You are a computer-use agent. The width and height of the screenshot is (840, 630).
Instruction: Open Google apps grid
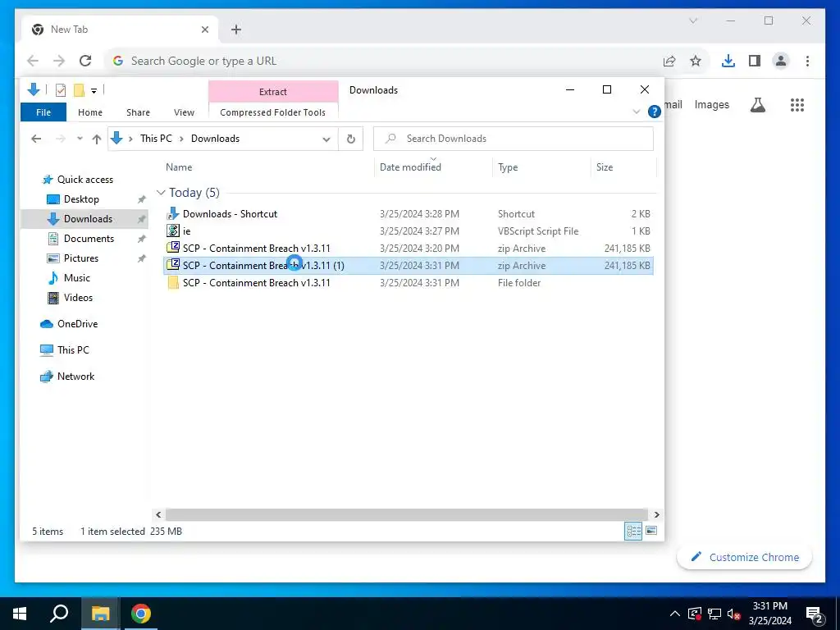797,105
